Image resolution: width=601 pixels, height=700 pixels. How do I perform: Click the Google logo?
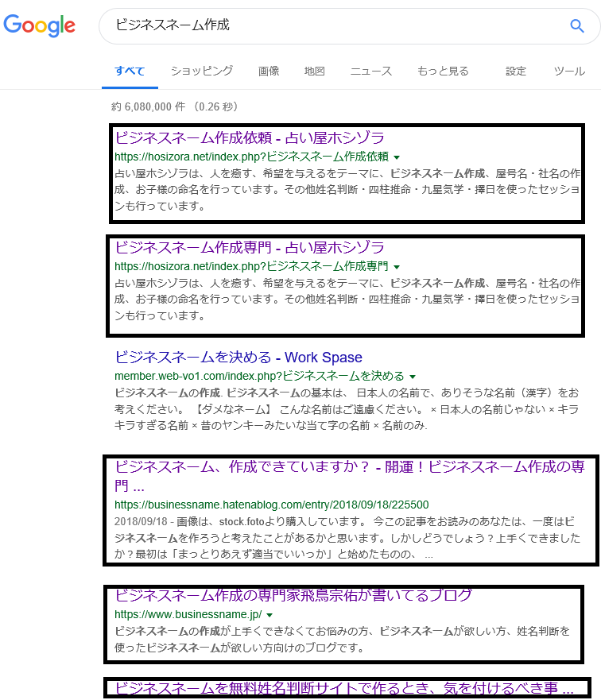[39, 25]
